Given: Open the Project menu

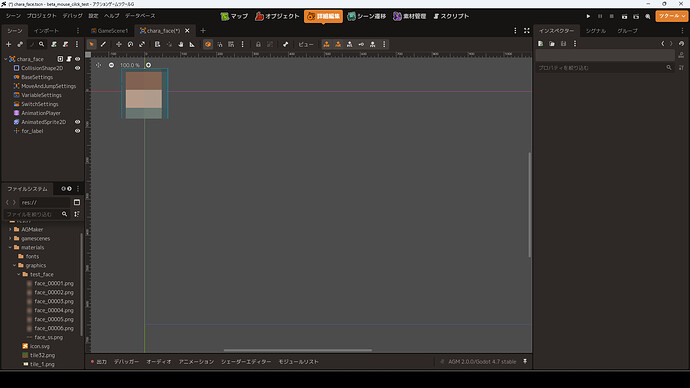Looking at the screenshot, I should (x=41, y=16).
